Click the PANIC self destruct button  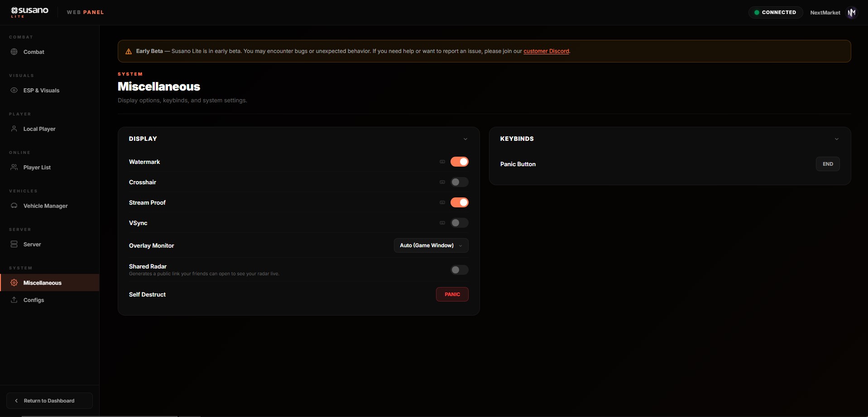pos(452,294)
